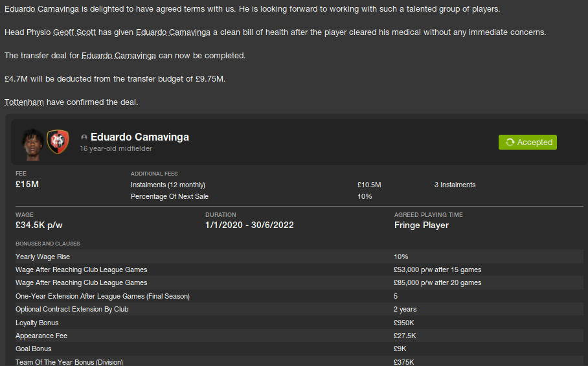Click the small status icon beside the player name heading
The height and width of the screenshot is (366, 588).
tap(84, 137)
